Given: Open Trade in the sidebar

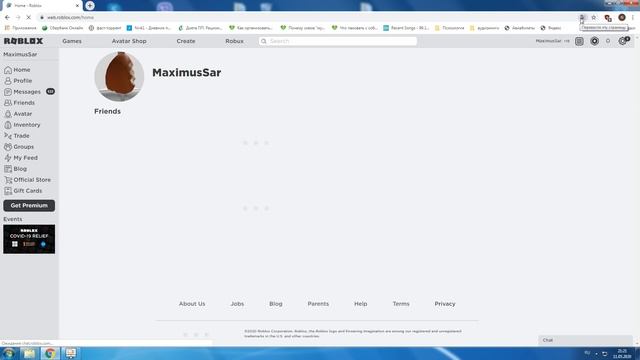Looking at the screenshot, I should coord(17,136).
